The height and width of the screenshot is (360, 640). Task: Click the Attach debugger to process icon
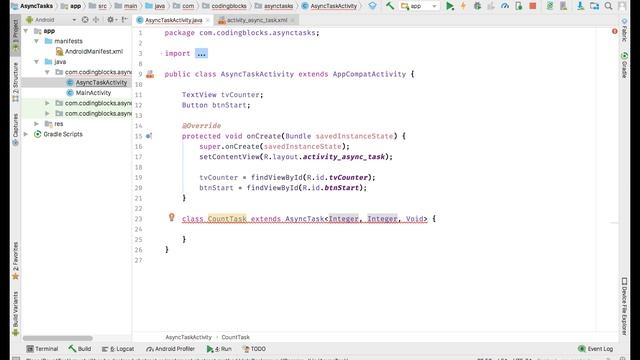519,6
